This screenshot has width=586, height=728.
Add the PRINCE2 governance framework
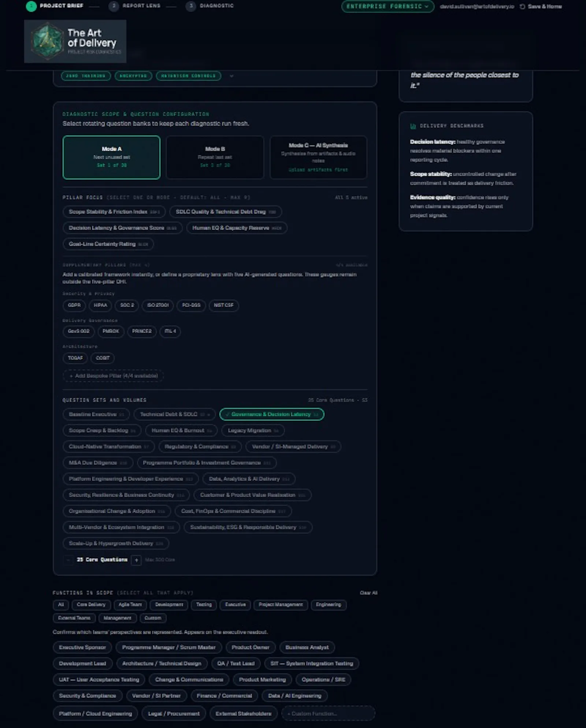click(142, 331)
